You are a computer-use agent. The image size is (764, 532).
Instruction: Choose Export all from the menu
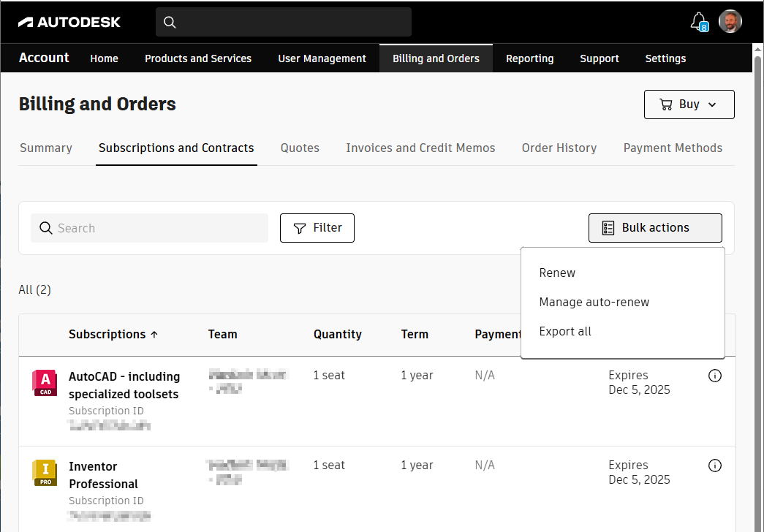pos(565,331)
